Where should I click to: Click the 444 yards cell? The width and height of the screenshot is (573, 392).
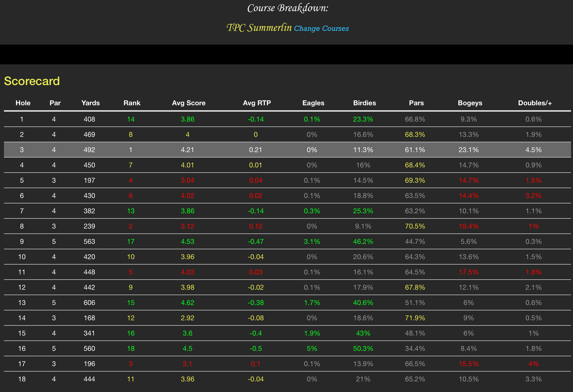(89, 379)
